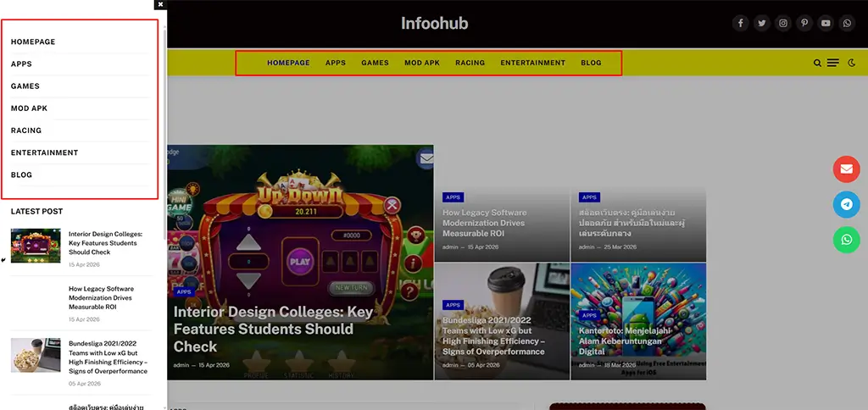This screenshot has width=868, height=410.
Task: Open the Thai-language article card dated 25 Mar
Action: (x=632, y=223)
